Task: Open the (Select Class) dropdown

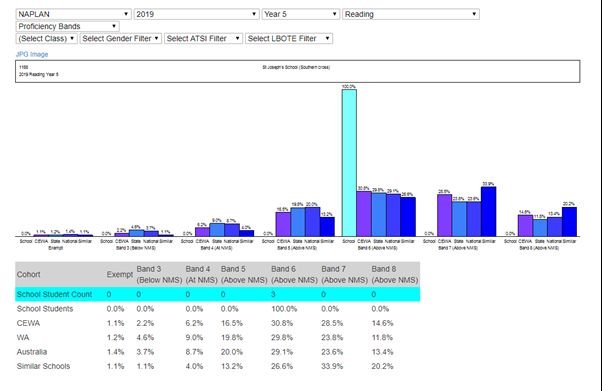Action: point(46,38)
